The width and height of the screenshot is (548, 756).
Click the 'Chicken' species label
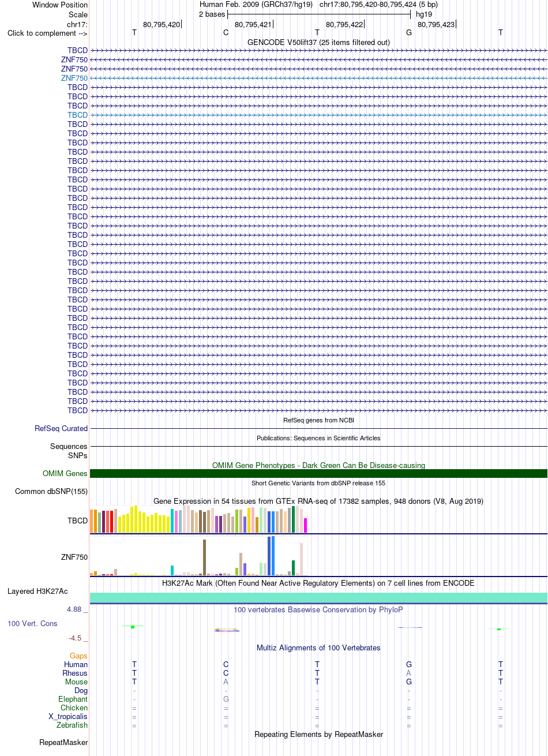74,708
